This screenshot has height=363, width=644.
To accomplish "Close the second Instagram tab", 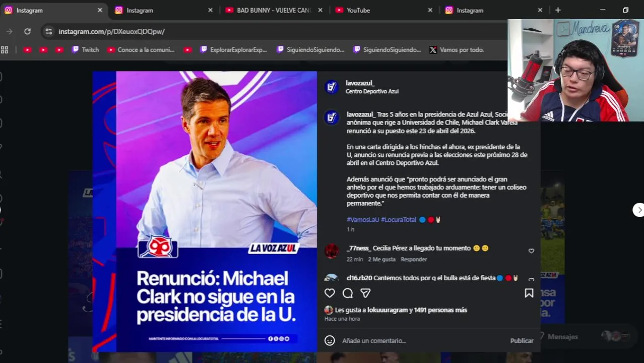I will (210, 10).
